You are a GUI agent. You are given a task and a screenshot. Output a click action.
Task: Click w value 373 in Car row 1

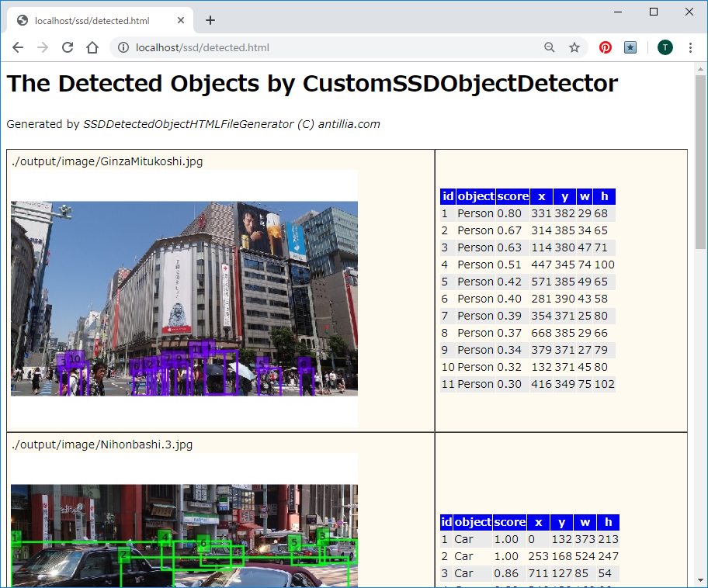585,539
